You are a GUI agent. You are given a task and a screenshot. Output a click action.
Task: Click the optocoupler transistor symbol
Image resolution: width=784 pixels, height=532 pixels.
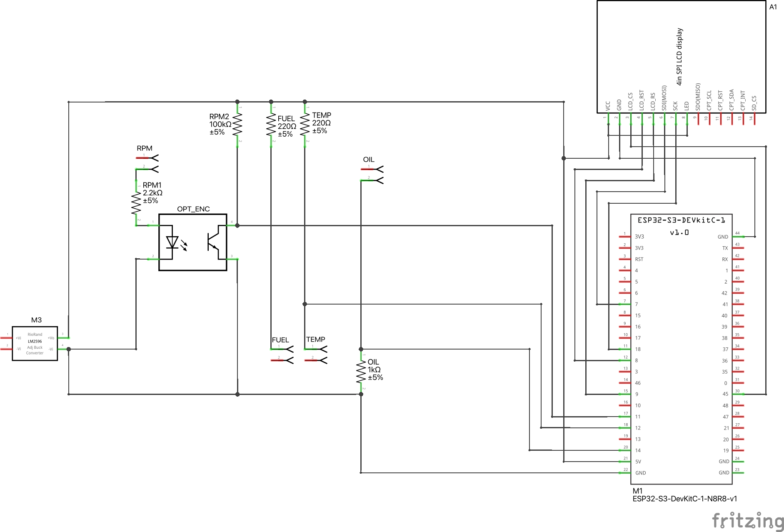coord(214,242)
